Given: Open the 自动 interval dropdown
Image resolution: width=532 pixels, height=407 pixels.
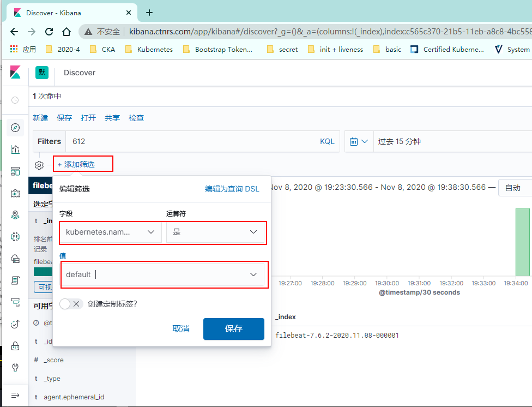Looking at the screenshot, I should 515,188.
